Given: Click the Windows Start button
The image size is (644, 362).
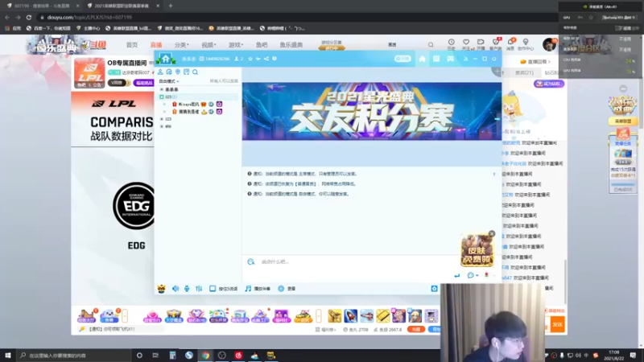Looking at the screenshot, I should [8, 355].
